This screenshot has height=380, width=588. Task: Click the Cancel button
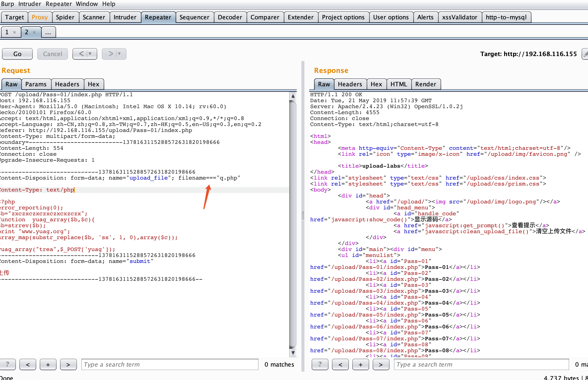tap(53, 54)
